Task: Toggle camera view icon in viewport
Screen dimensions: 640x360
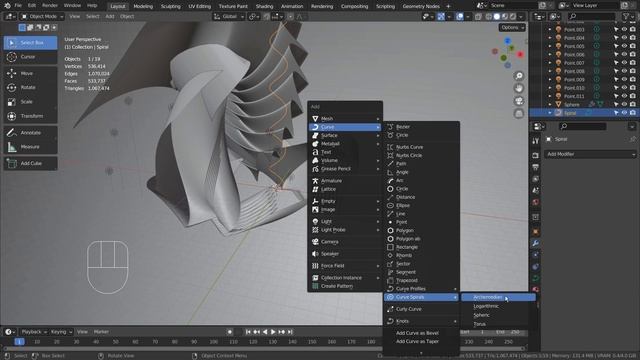Action: 519,101
